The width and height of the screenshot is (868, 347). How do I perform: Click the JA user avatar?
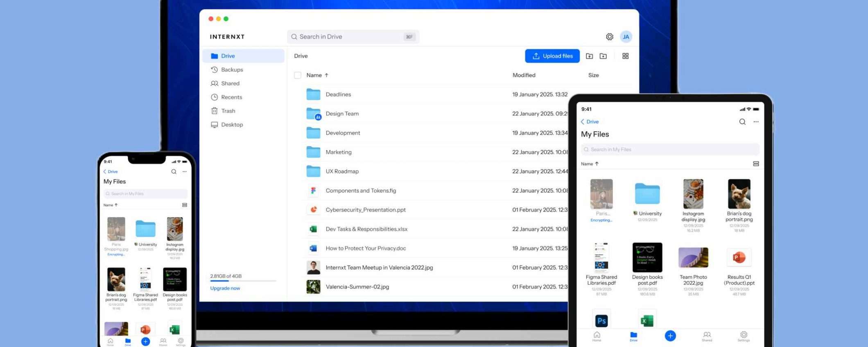point(626,37)
